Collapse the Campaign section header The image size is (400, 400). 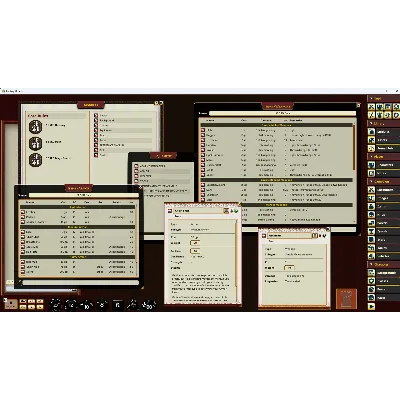(x=383, y=181)
